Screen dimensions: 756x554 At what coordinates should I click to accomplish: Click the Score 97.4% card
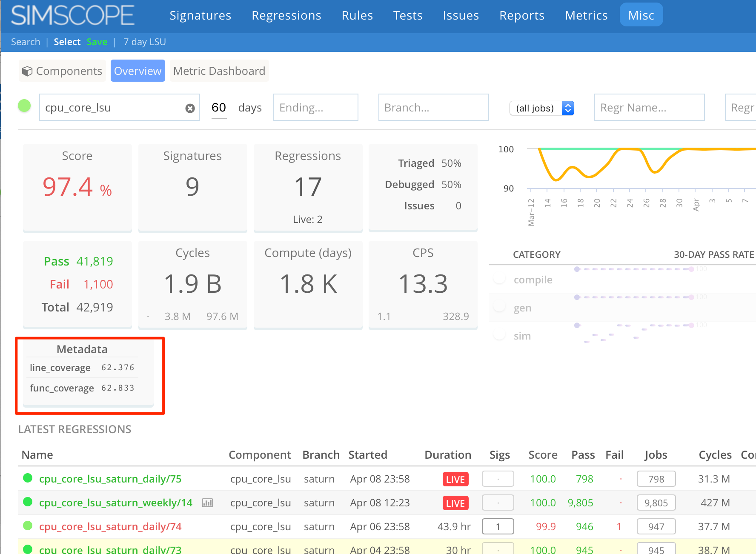(77, 188)
